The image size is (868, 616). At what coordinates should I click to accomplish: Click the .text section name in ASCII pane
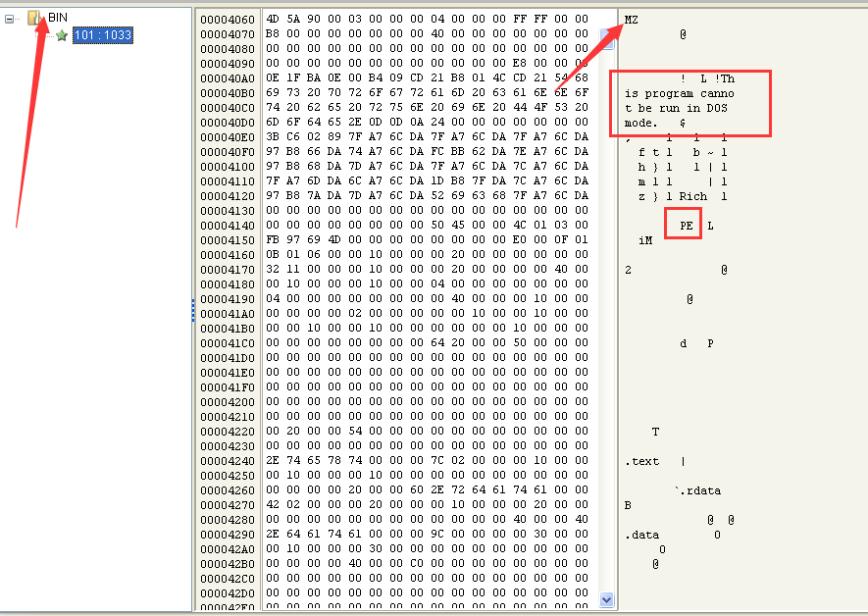(x=642, y=461)
